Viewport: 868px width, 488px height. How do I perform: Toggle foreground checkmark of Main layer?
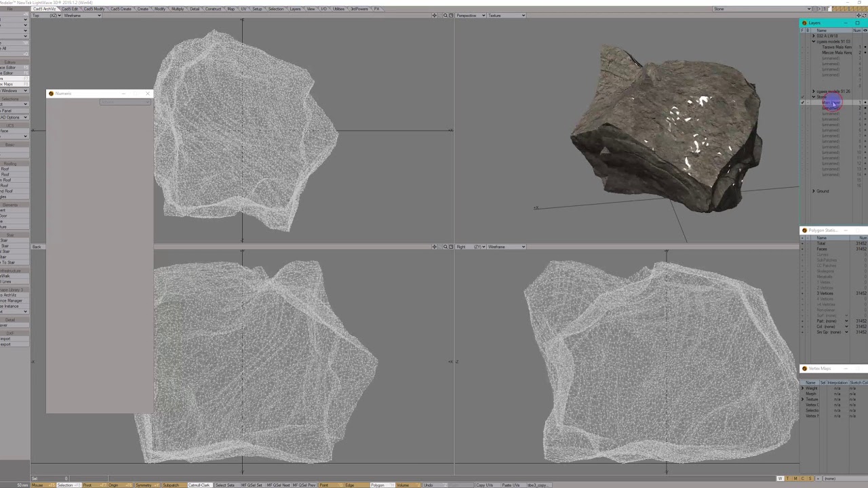(x=802, y=102)
